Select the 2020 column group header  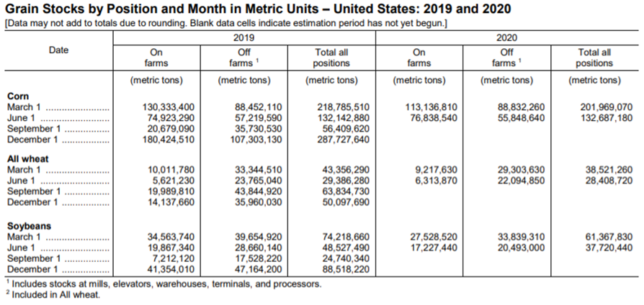(507, 37)
